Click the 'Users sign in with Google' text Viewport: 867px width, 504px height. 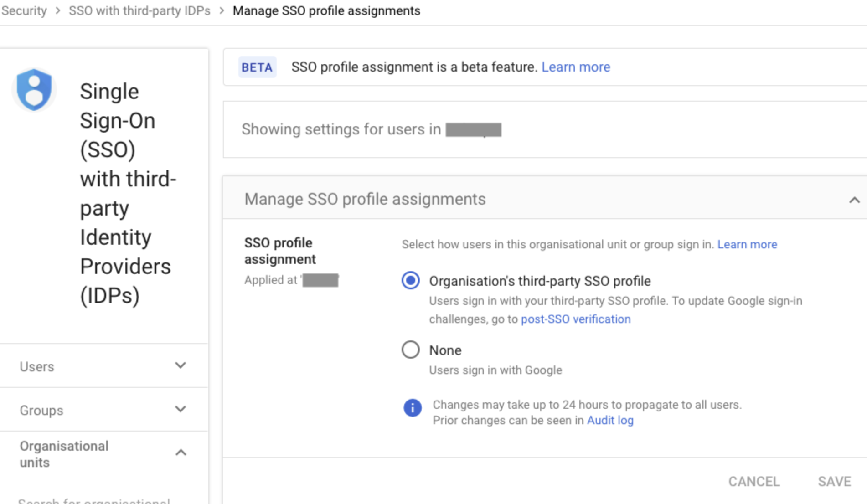[495, 370]
